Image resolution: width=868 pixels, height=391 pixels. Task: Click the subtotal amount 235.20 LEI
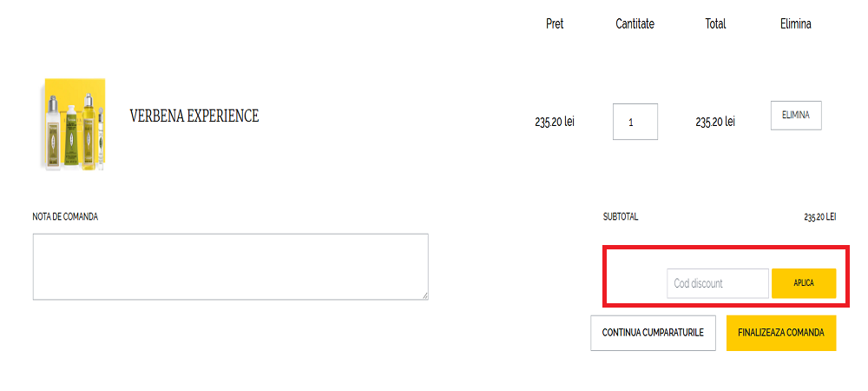819,216
